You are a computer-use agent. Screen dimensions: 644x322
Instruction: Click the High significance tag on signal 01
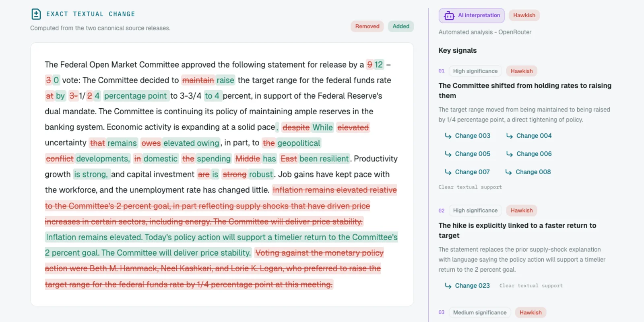coord(475,71)
